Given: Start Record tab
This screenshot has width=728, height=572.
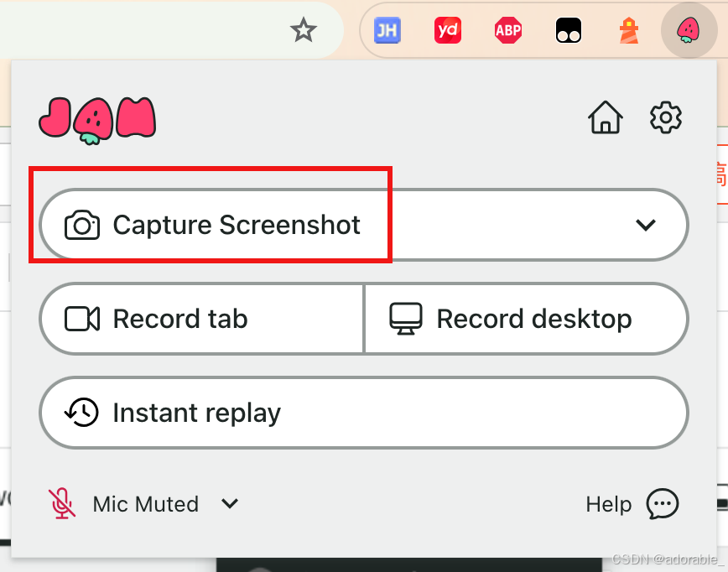Looking at the screenshot, I should tap(202, 319).
